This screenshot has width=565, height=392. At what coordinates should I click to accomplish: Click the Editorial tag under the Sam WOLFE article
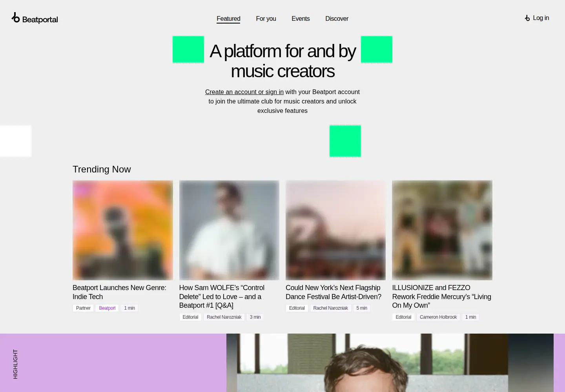pos(190,317)
